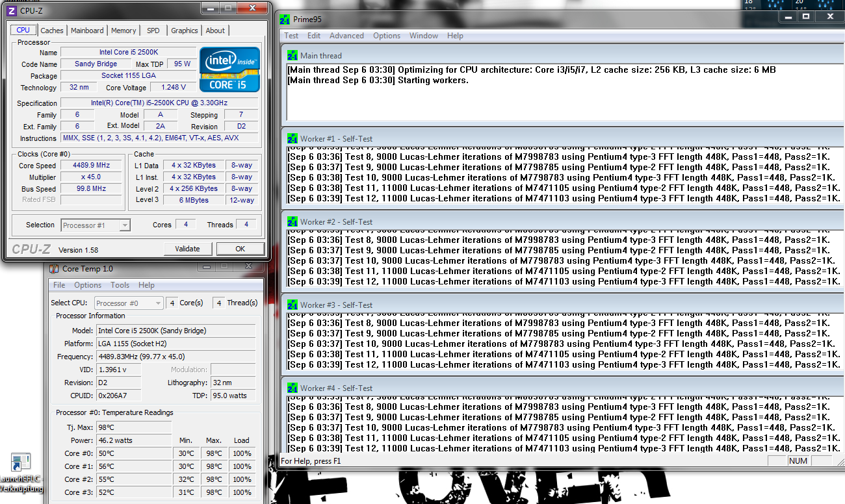Click the Intel Core i5 logo in CPU-Z
This screenshot has height=504, width=845.
230,69
